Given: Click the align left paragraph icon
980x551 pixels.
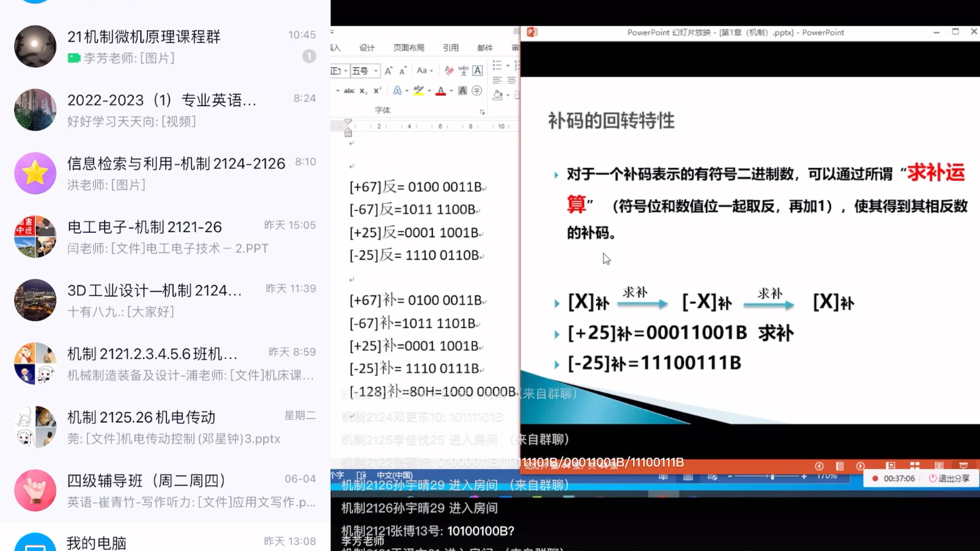Looking at the screenshot, I should pos(497,80).
